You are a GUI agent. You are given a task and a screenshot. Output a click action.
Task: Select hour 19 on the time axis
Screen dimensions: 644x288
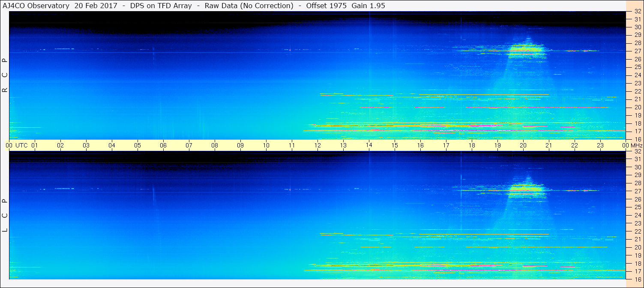coord(497,145)
